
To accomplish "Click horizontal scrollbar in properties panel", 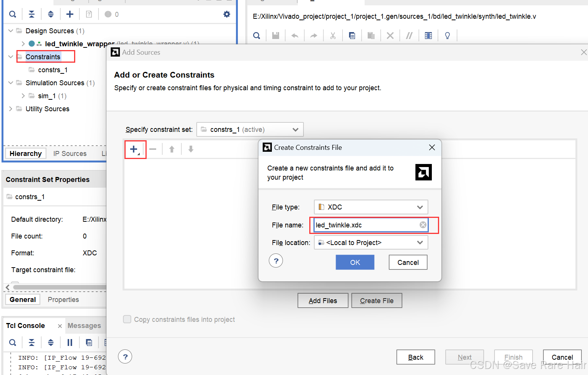I will (59, 287).
